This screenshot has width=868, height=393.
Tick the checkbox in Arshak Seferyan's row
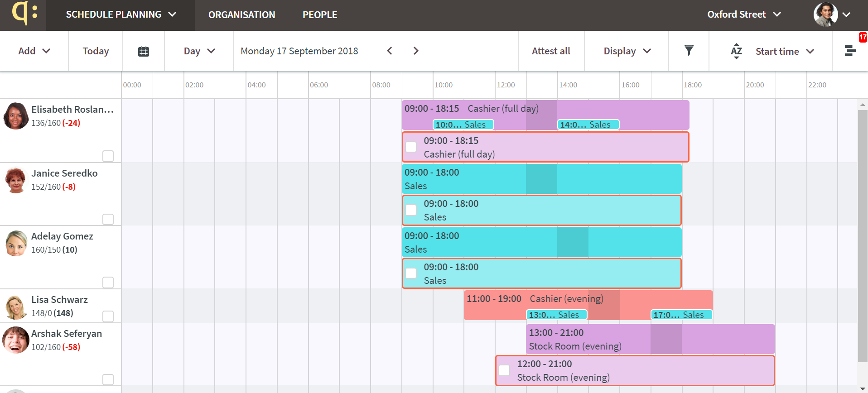(x=108, y=379)
